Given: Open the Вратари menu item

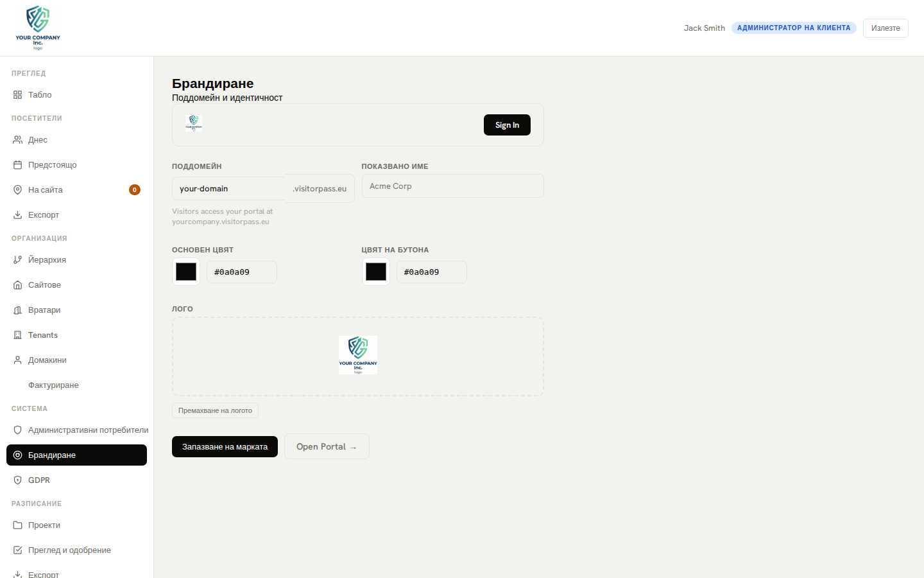Looking at the screenshot, I should (x=44, y=310).
